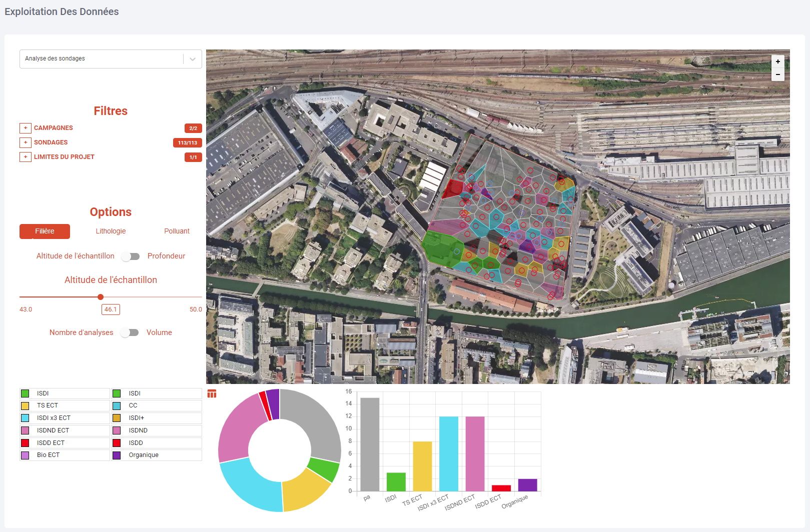Click the cyan ISDI x3 ECT bar
The width and height of the screenshot is (810, 532).
449,454
